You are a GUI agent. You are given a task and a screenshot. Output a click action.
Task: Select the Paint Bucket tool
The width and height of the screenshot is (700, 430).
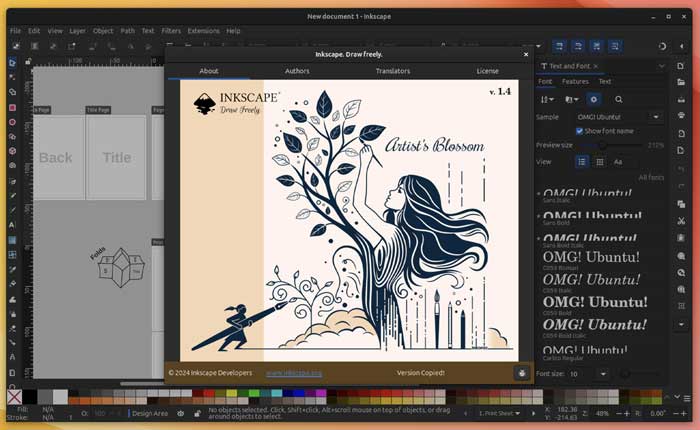click(12, 284)
